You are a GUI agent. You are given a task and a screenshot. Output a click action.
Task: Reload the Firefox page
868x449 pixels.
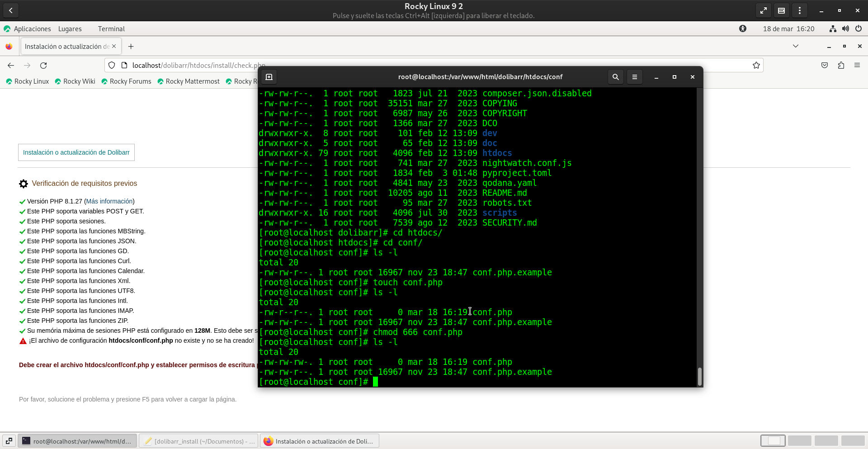43,66
